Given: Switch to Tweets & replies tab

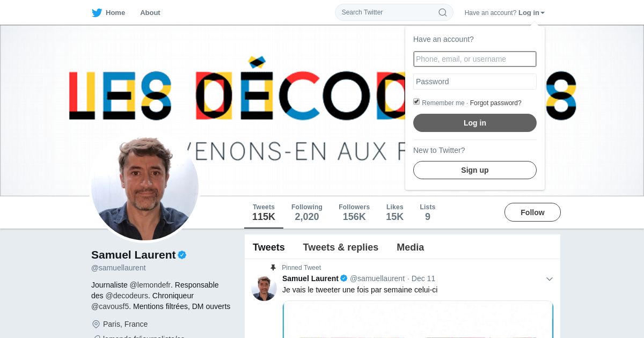Looking at the screenshot, I should 341,247.
